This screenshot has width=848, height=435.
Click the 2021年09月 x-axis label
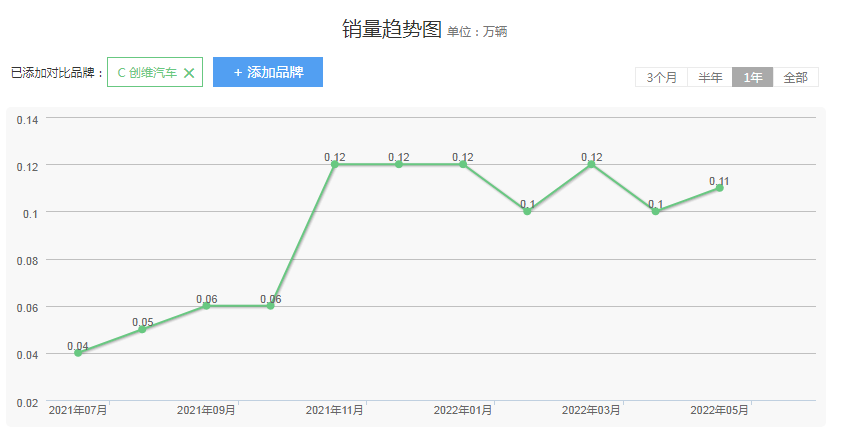206,410
